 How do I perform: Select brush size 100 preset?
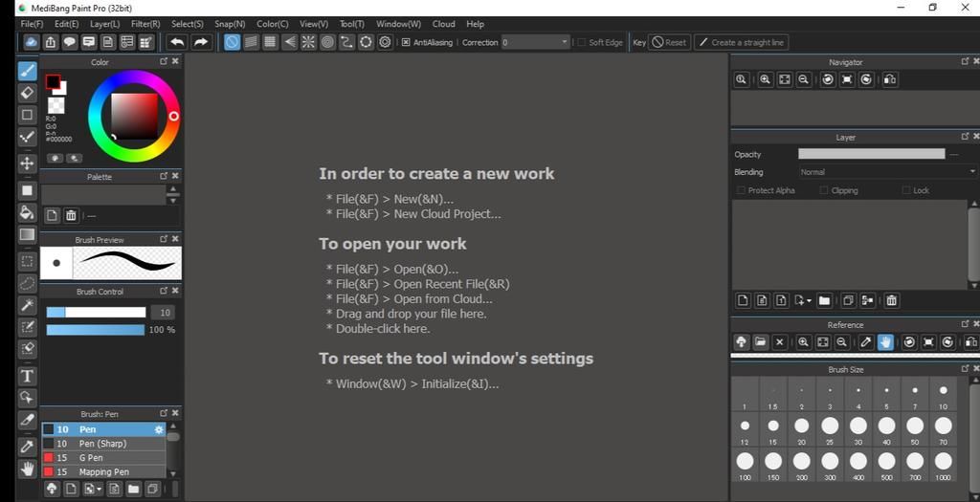745,465
